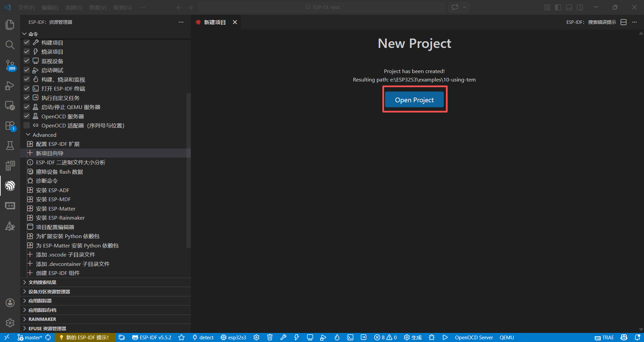Select 项目配置编辑器 tree item
The image size is (644, 342).
tap(106, 227)
